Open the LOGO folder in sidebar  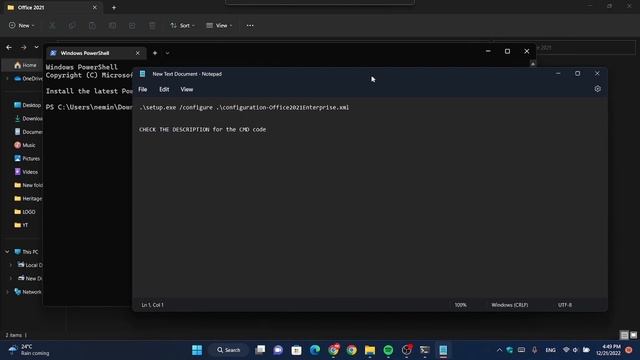(24, 212)
